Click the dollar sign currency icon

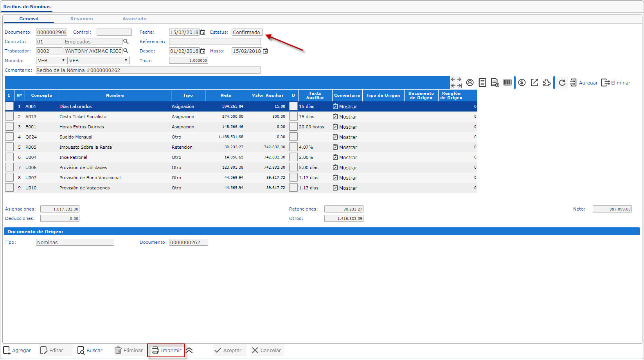tap(522, 83)
